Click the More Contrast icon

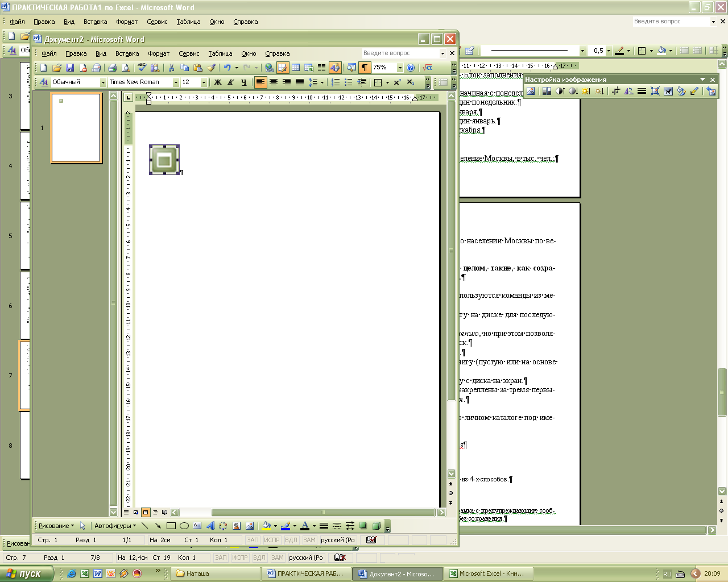[560, 91]
